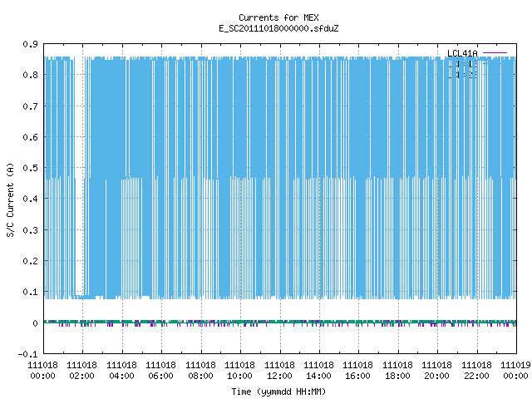Click the 0.8 y-axis tick label
Screen dimensions: 532x399
tap(30, 75)
